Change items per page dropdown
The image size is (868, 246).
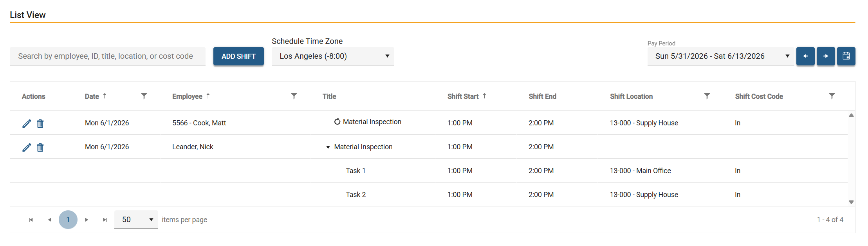[x=136, y=219]
